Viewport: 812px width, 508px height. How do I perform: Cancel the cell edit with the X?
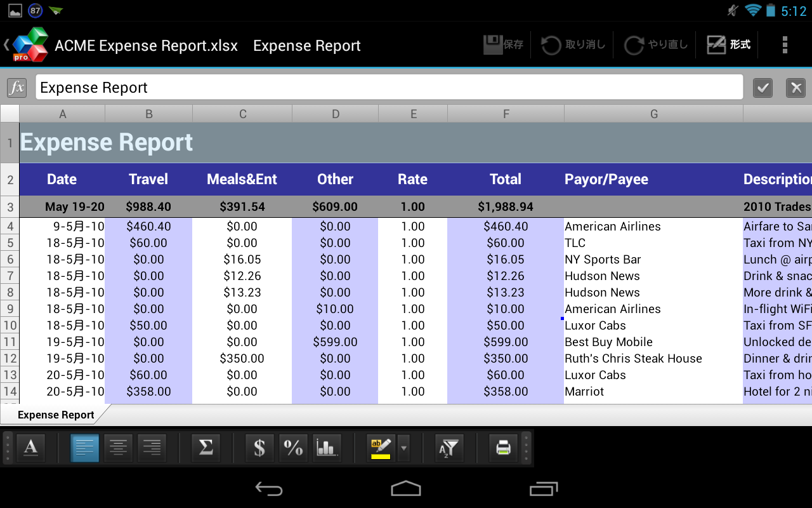796,88
